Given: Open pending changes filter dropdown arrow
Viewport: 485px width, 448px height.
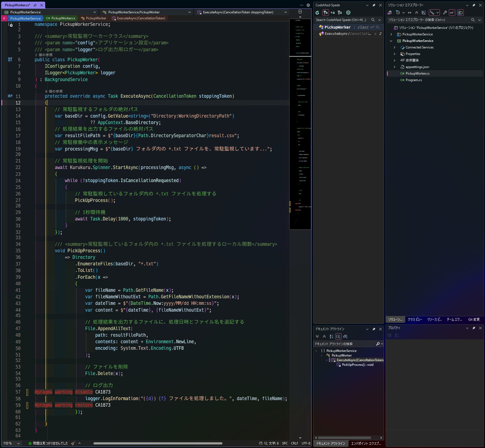Looking at the screenshot, I should [404, 13].
